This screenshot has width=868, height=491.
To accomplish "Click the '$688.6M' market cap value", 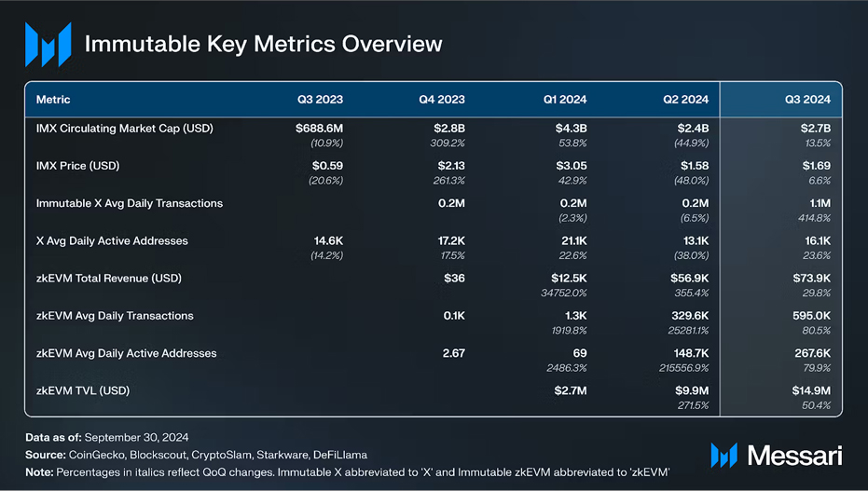I will 320,129.
